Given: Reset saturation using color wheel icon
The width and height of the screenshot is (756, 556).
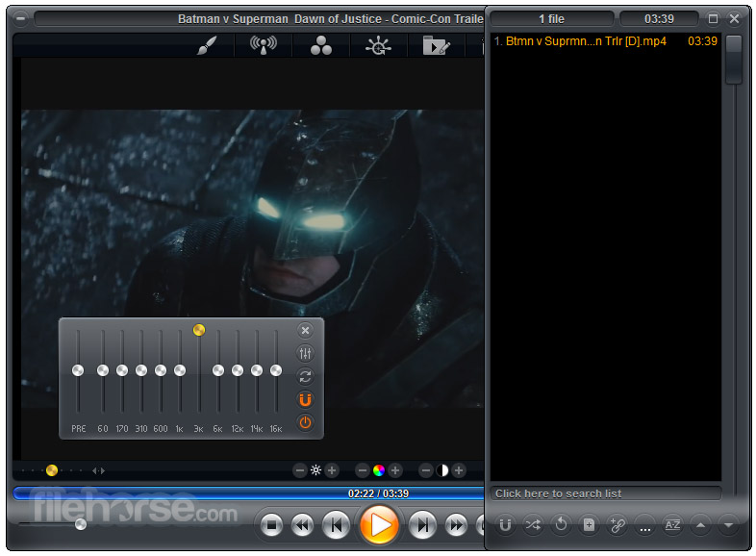Looking at the screenshot, I should click(x=379, y=470).
